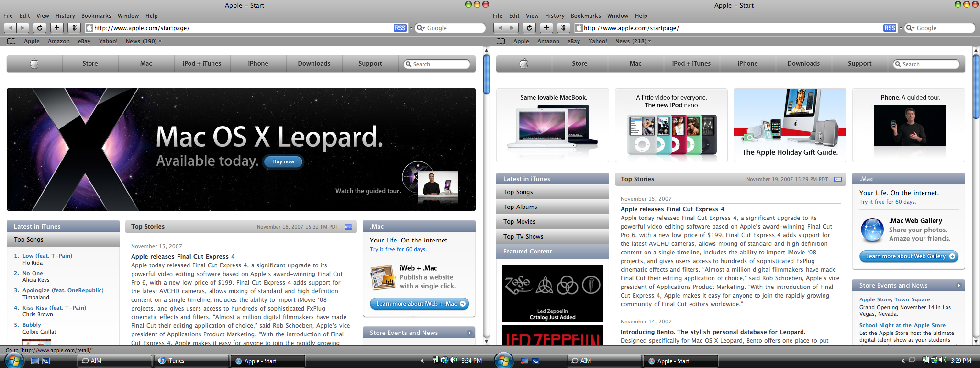Click the Top Stories RSS icon in the left window
The height and width of the screenshot is (368, 980).
(x=348, y=227)
